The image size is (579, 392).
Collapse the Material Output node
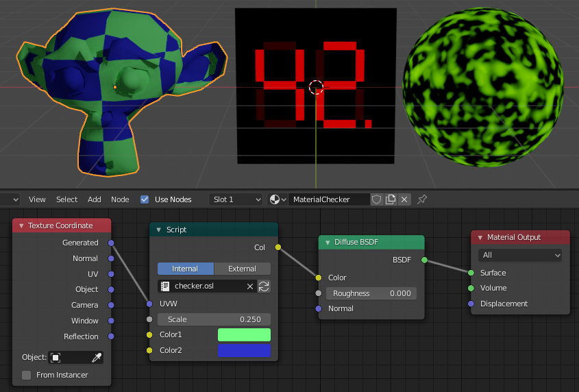point(480,238)
